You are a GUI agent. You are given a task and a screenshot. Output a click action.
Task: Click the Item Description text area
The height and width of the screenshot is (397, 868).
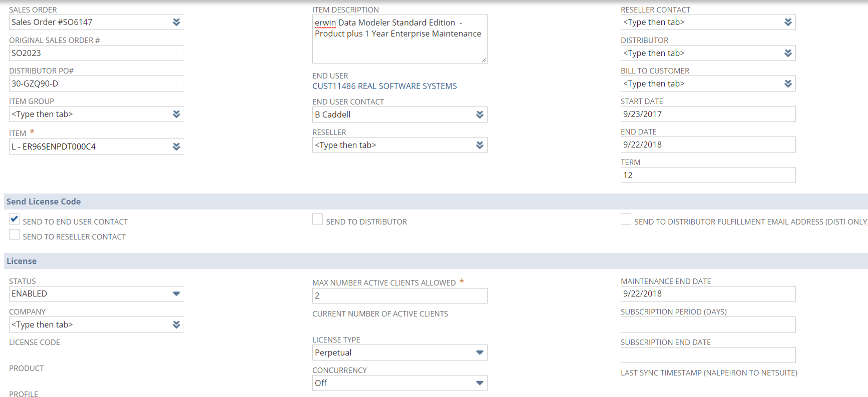[400, 39]
